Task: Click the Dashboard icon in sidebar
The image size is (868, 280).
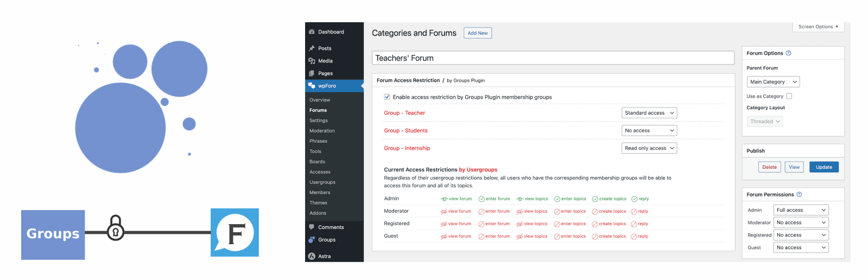Action: 312,32
